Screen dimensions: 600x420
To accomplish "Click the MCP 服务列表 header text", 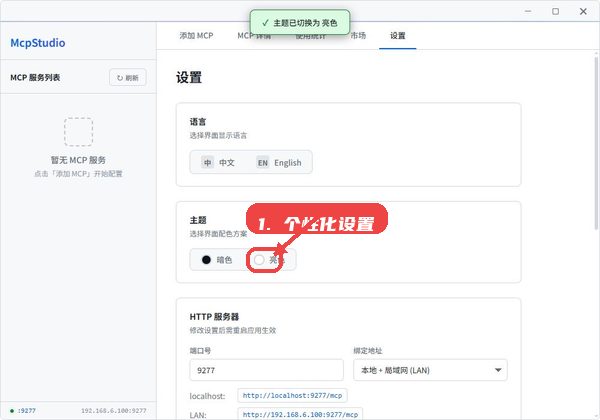I will click(35, 78).
